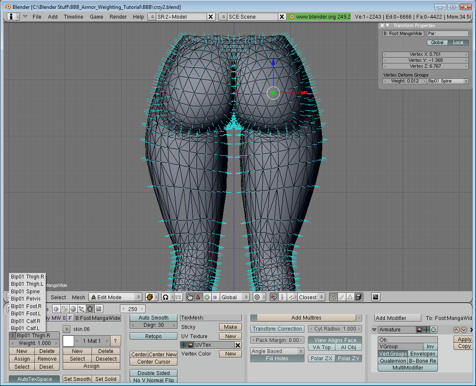Toggle Fill Holes option

pos(277,358)
